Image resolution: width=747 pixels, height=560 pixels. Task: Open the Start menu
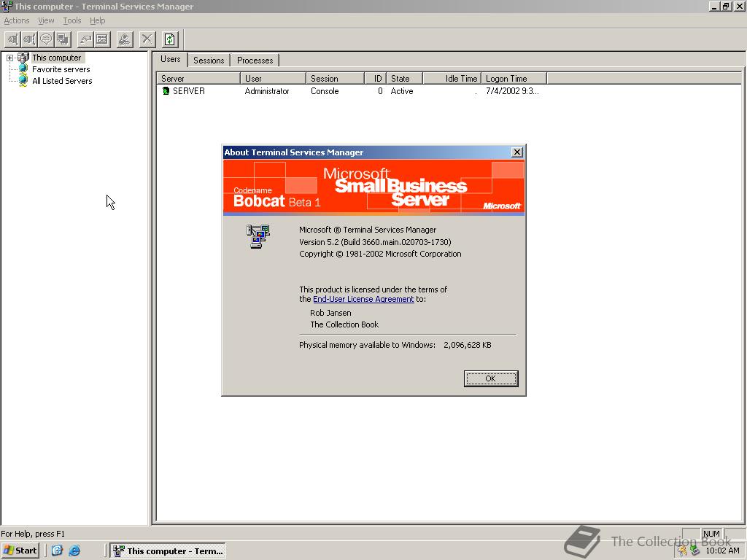(20, 551)
